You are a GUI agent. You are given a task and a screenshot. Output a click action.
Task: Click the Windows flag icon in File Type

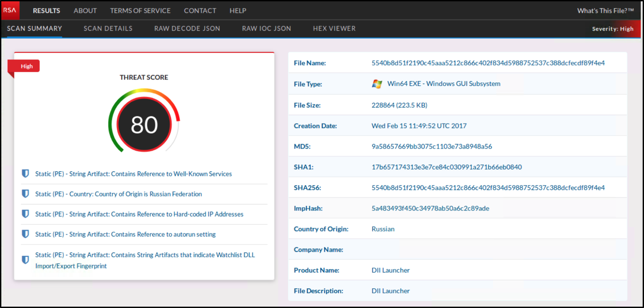(x=377, y=84)
